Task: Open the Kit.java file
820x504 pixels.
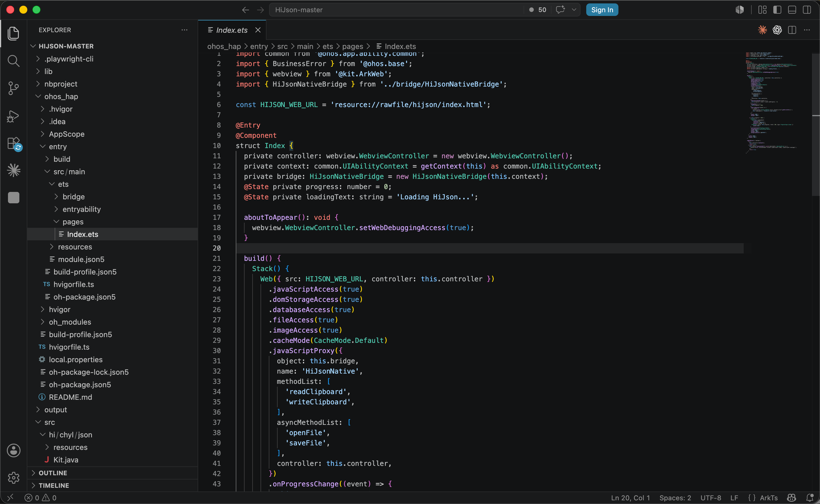Action: tap(113, 460)
